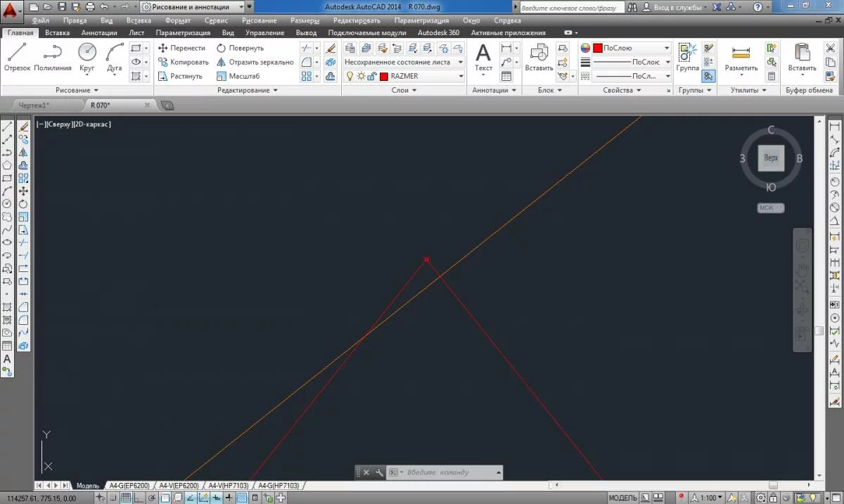This screenshot has width=844, height=504.
Task: Open the workspace dropdown Рисование и аннотации
Action: click(x=191, y=6)
